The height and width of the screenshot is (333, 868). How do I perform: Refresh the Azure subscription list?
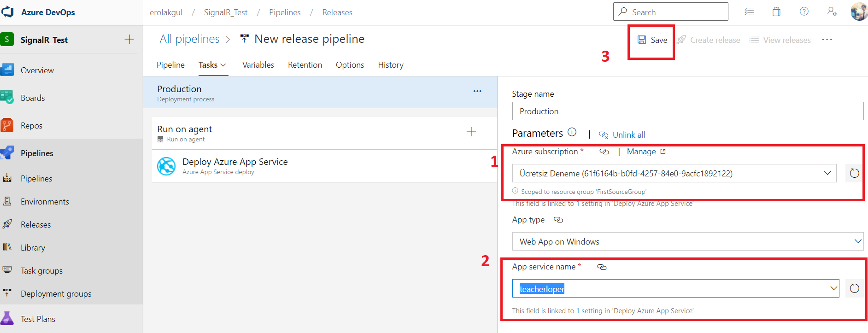pos(854,173)
